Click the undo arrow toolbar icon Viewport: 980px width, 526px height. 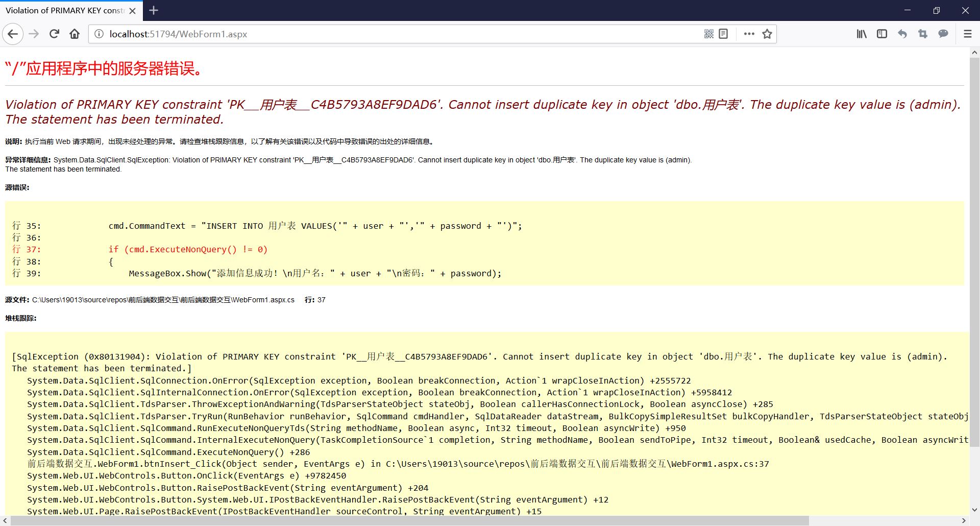click(x=902, y=34)
